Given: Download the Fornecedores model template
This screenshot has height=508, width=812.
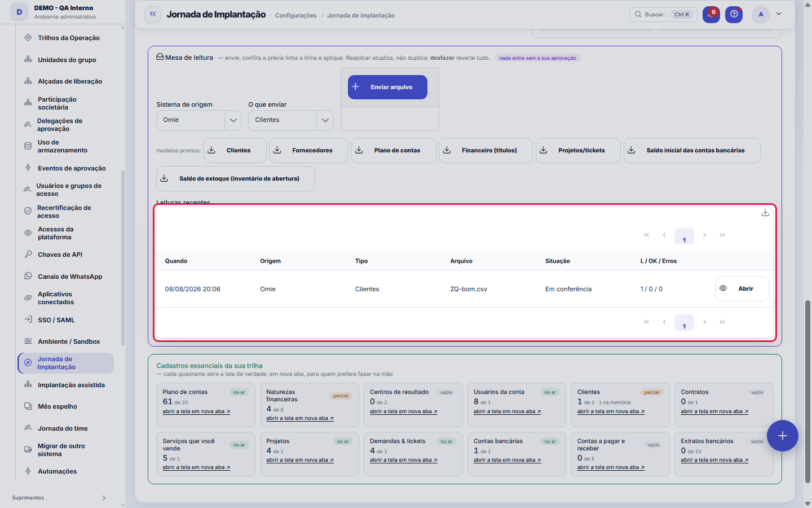Looking at the screenshot, I should tap(308, 151).
